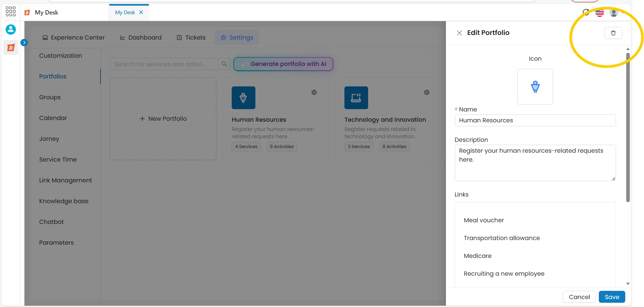The image size is (644, 307).
Task: Select the Transportation allowance link entry
Action: coord(502,238)
